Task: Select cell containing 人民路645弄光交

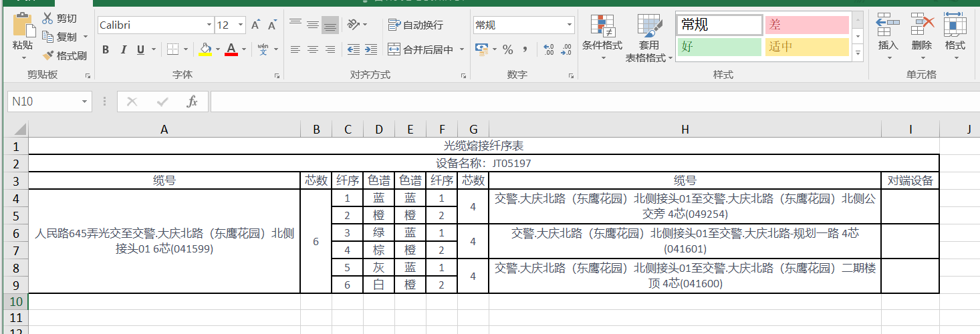Action: (x=164, y=241)
